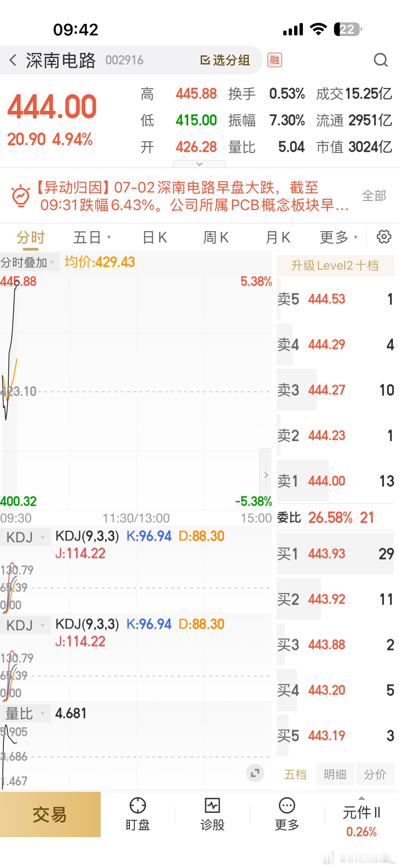Viewport: 399px width, 868px height.
Task: Tap 卖3 price 444.27 row
Action: [335, 390]
